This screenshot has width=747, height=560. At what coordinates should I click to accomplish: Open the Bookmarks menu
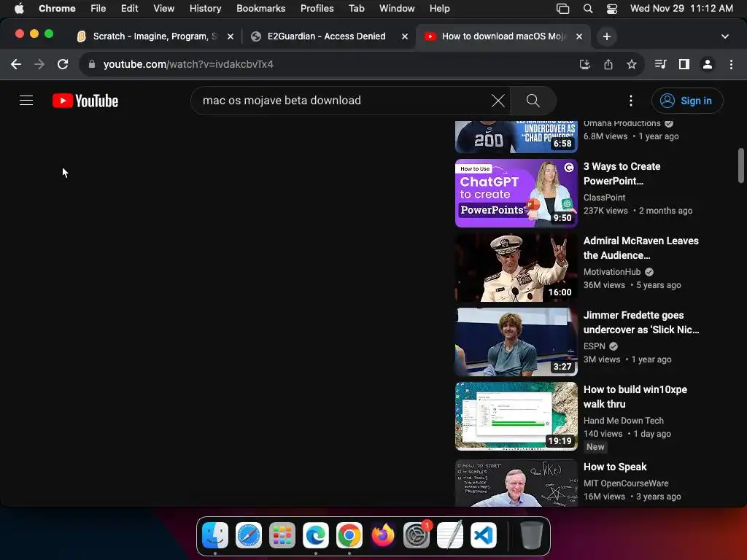coord(260,8)
